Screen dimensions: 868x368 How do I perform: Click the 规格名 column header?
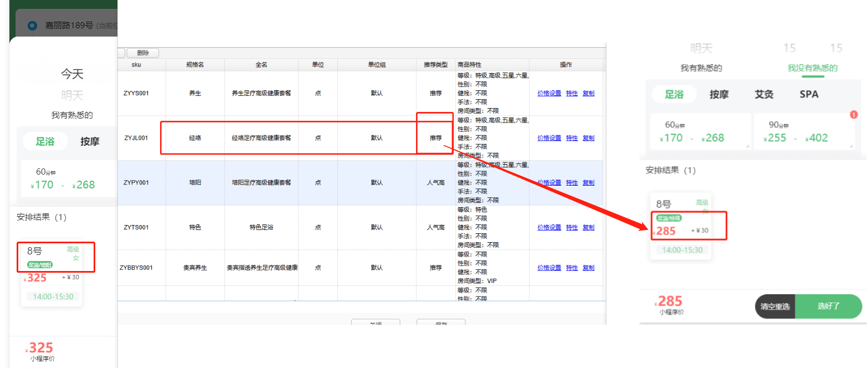pyautogui.click(x=195, y=65)
